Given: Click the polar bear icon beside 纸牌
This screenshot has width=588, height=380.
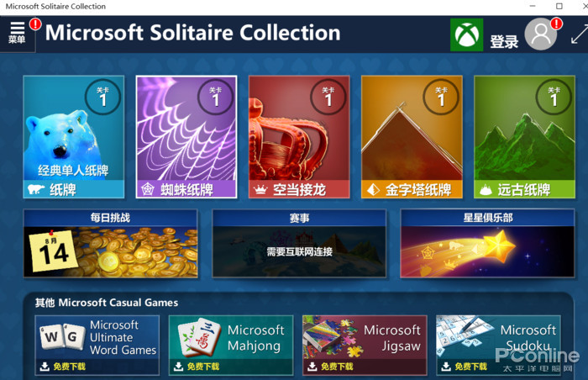Looking at the screenshot, I should 36,189.
